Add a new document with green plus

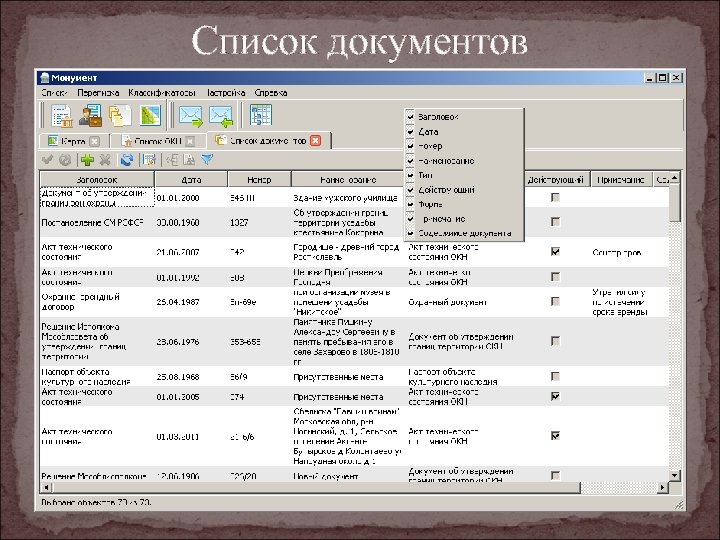point(87,160)
